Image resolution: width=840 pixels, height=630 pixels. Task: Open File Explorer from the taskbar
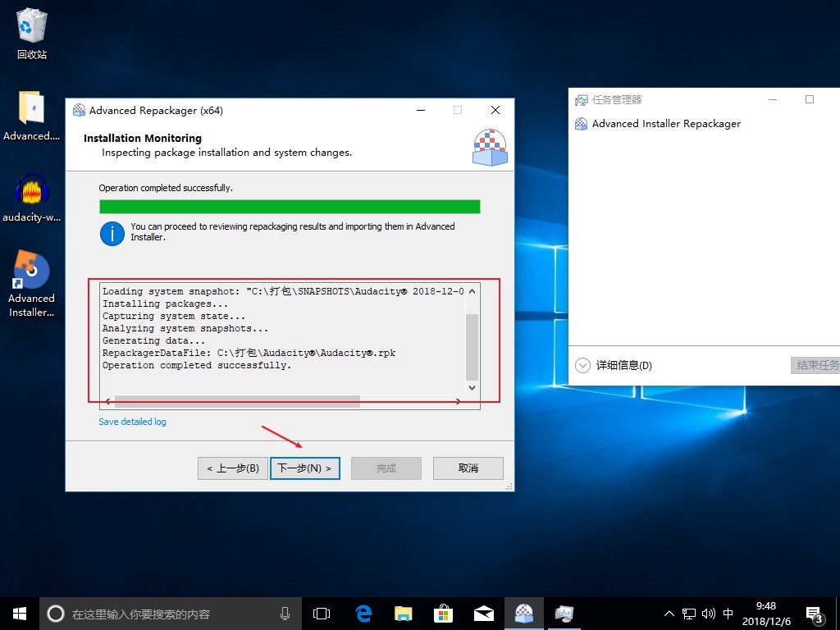(404, 614)
